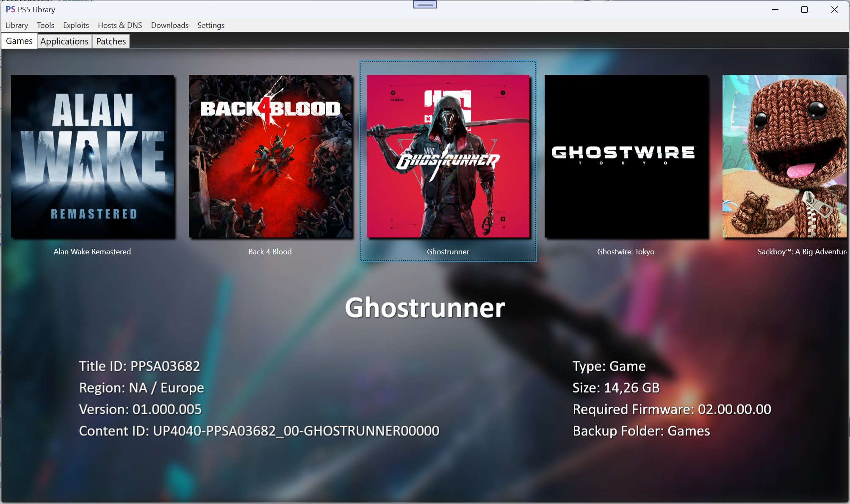Open the Hosts & DNS menu
Screen dimensions: 850x504
tap(120, 25)
